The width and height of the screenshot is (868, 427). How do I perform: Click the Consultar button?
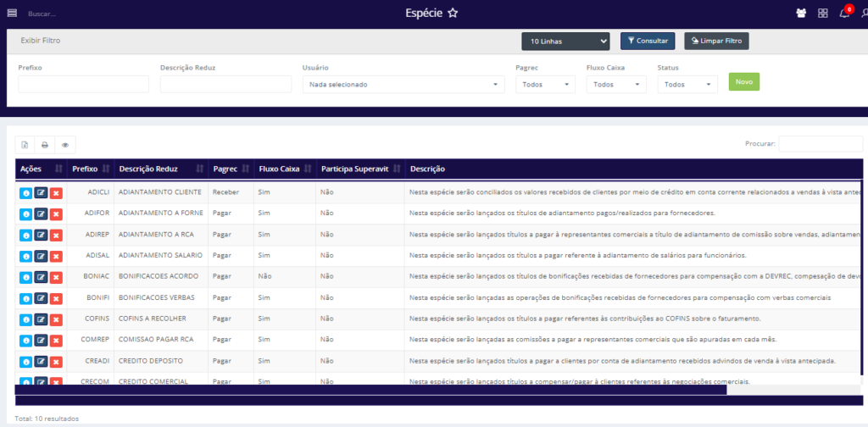[x=647, y=41]
